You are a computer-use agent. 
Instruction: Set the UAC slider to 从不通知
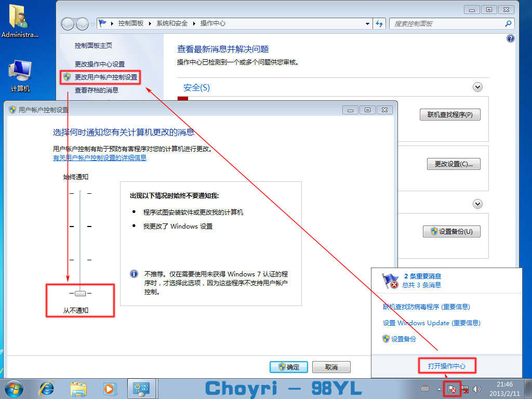(80, 294)
